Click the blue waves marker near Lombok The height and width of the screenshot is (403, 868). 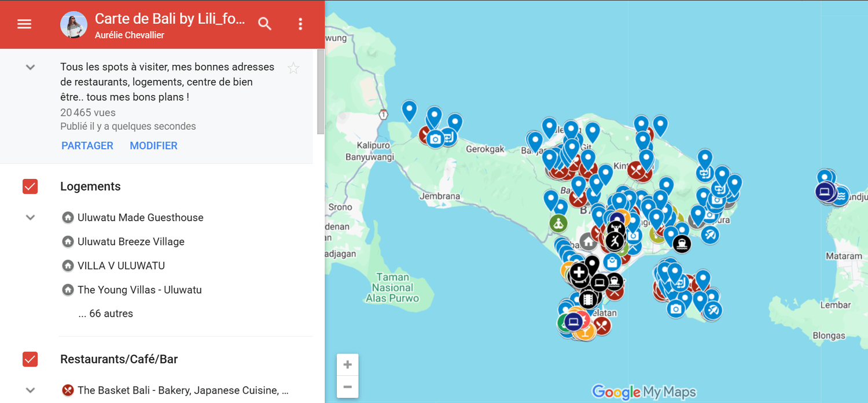tap(840, 196)
